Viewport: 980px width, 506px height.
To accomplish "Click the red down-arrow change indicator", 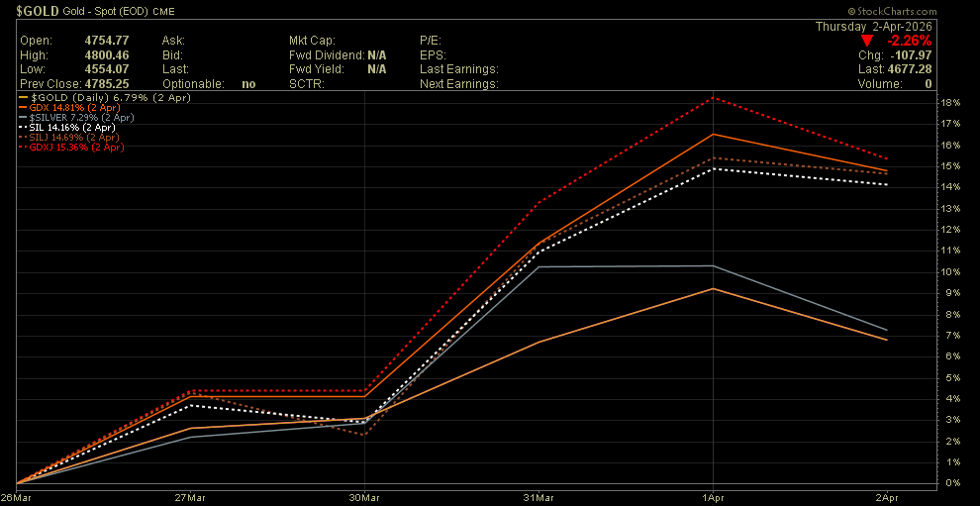I will [868, 41].
